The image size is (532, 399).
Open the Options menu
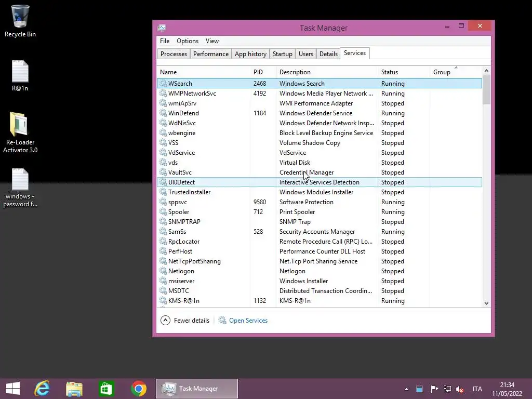tap(187, 41)
